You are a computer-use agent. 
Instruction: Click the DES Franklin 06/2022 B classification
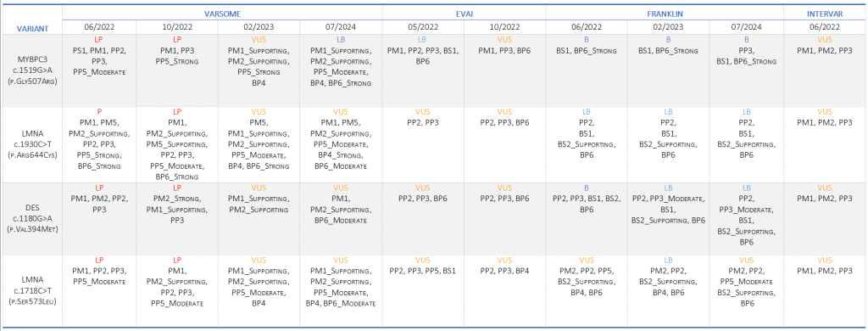click(x=587, y=188)
